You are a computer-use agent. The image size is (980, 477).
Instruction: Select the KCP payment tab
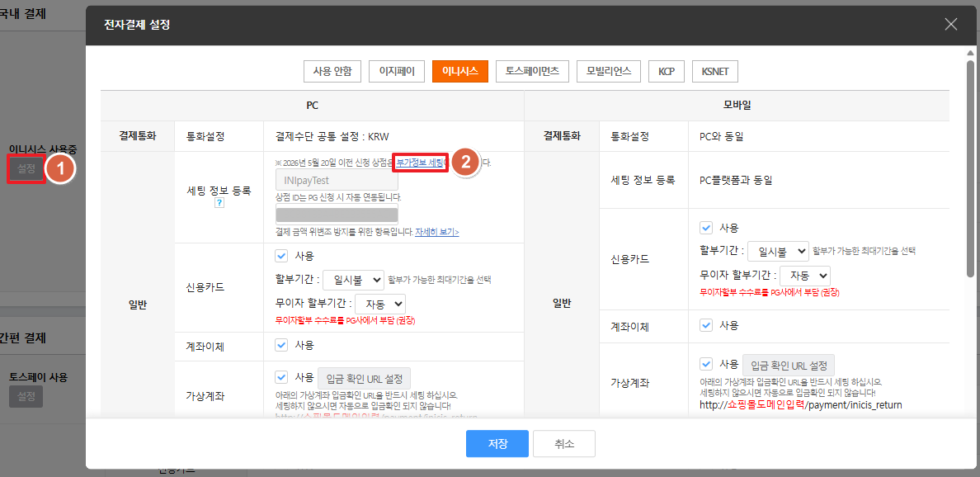click(667, 71)
